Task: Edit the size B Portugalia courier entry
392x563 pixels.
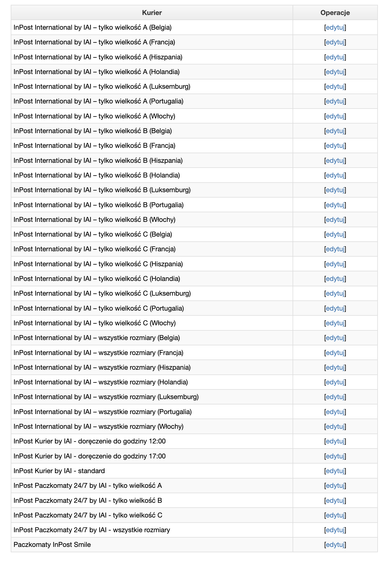Action: pos(335,205)
